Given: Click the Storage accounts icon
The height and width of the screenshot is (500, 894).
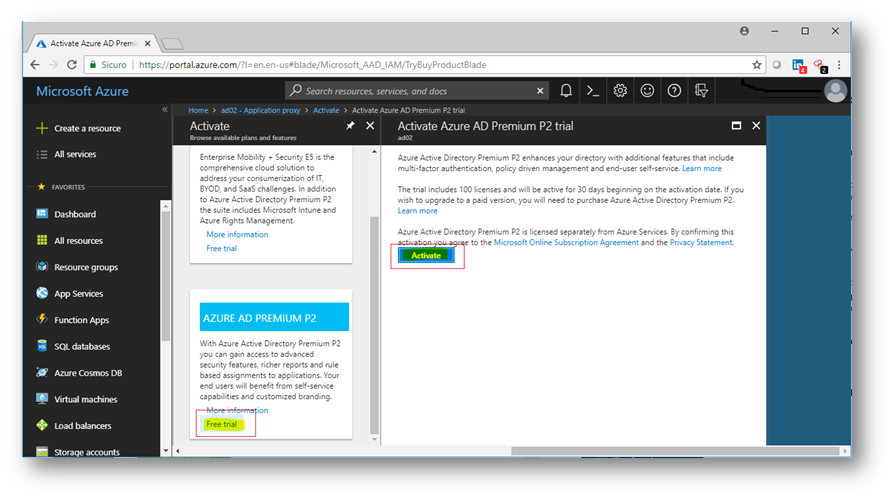Looking at the screenshot, I should (42, 452).
